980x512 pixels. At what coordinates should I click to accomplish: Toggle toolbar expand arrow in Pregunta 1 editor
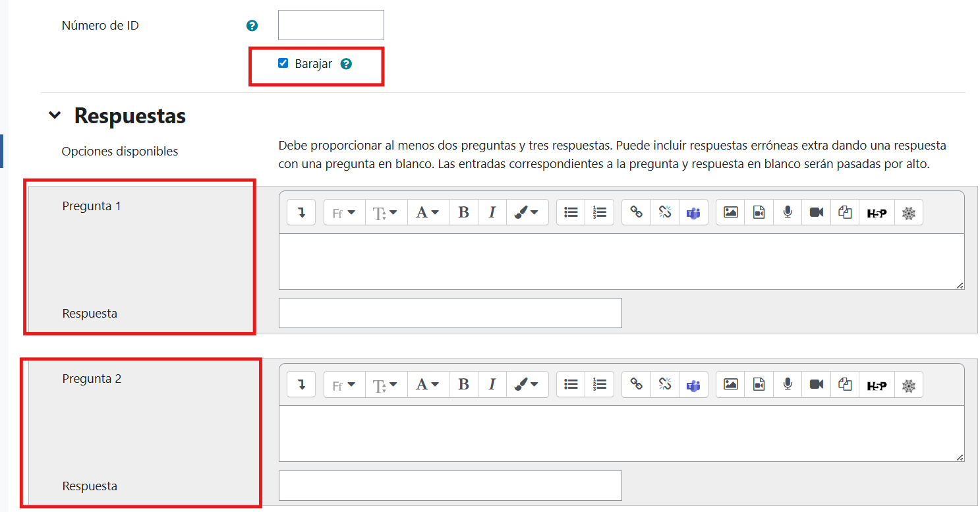click(x=301, y=212)
